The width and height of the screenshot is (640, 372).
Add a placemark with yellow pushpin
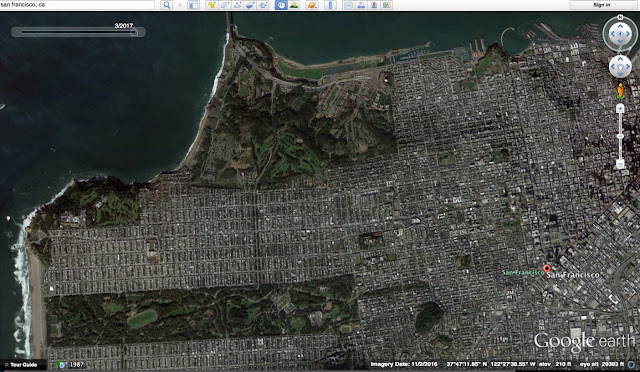coord(211,5)
